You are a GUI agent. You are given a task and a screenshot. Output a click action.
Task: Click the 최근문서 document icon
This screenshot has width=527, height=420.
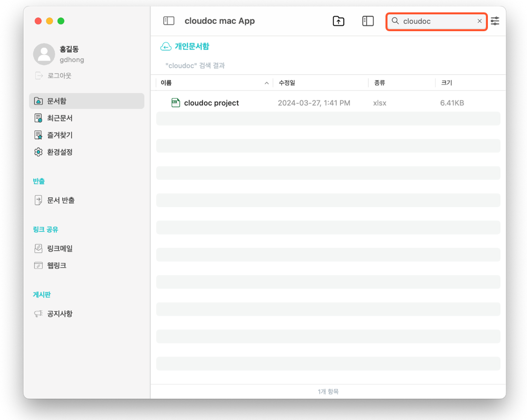(38, 118)
